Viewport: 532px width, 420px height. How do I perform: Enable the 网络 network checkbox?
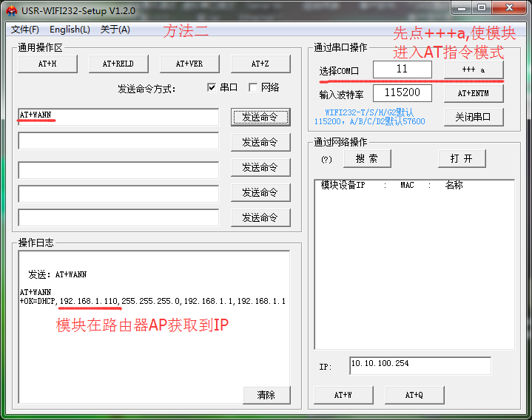pyautogui.click(x=253, y=87)
